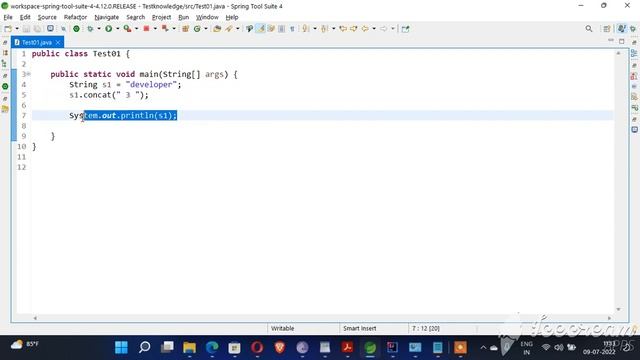This screenshot has height=360, width=640.
Task: Click the green Run button
Action: coord(109,29)
